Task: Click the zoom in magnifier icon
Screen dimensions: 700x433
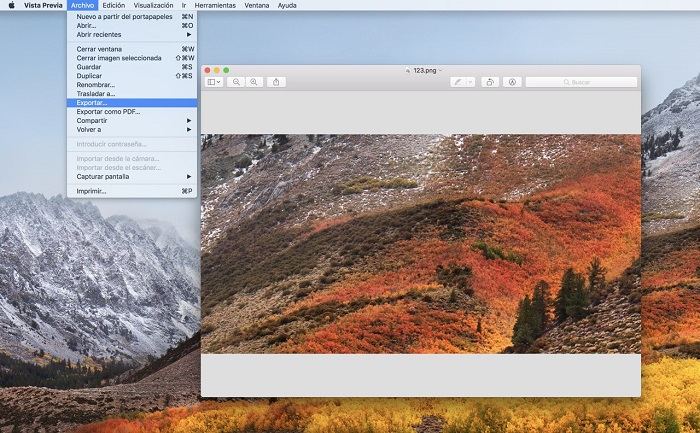Action: (255, 82)
